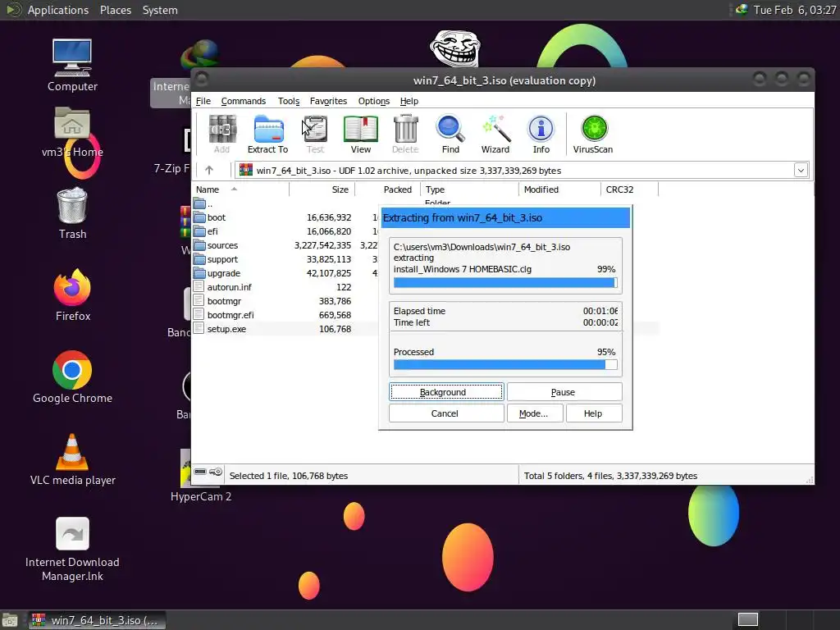840x630 pixels.
Task: Show archive Info
Action: point(541,134)
